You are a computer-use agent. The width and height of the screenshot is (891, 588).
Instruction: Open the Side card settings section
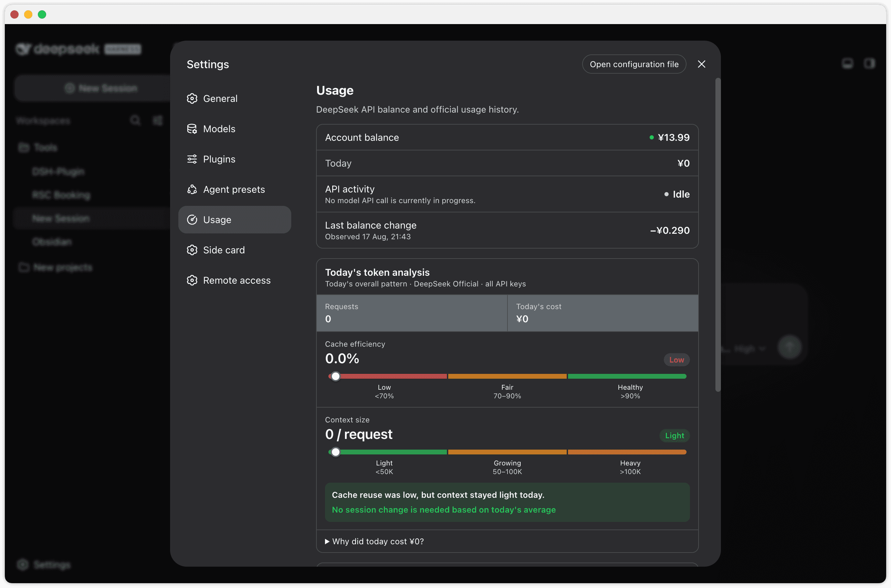234,250
